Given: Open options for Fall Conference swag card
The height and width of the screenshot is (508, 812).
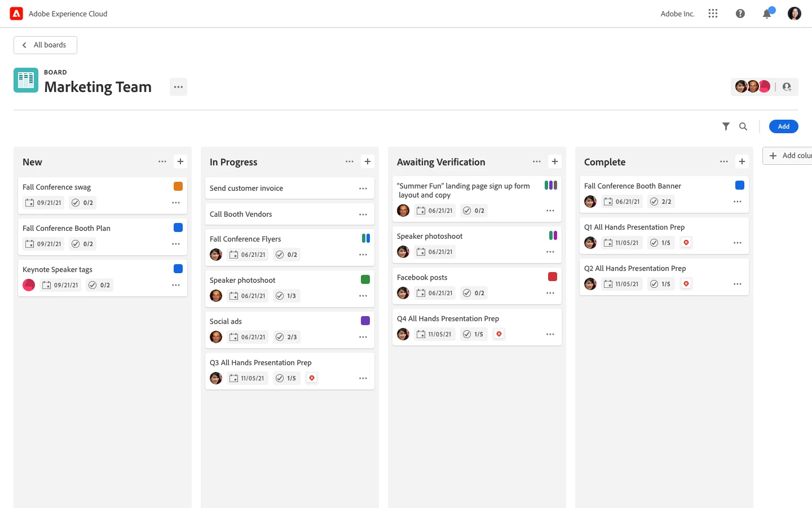Looking at the screenshot, I should (176, 203).
